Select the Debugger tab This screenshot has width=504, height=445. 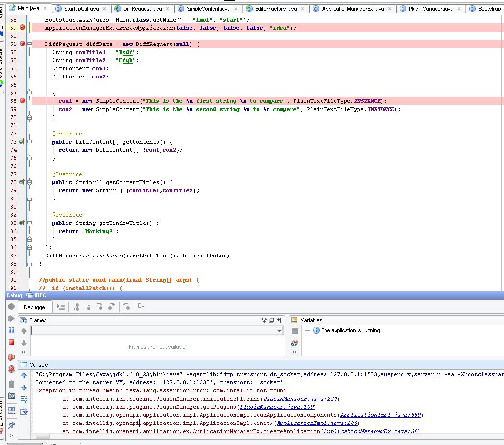(x=35, y=307)
